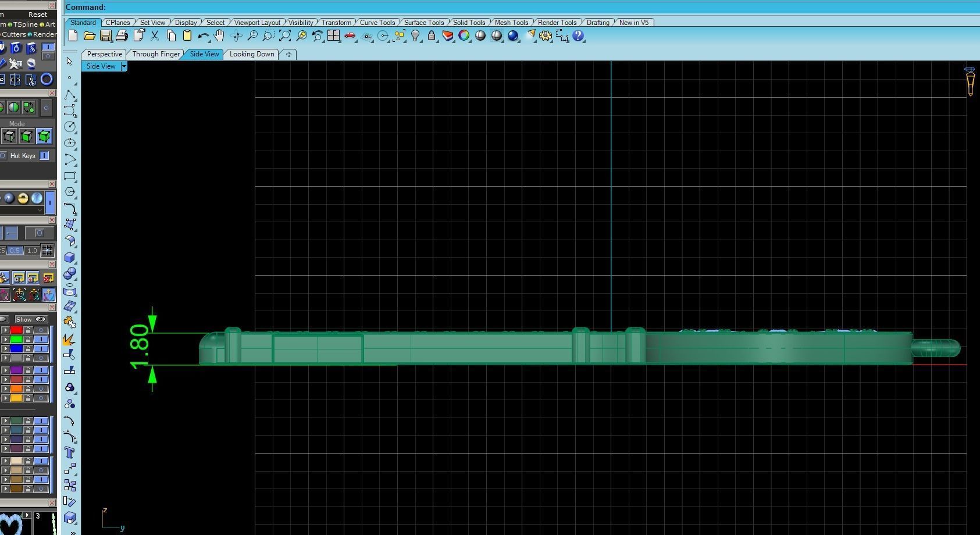980x535 pixels.
Task: Cut selection with the scissors icon
Action: pos(155,36)
